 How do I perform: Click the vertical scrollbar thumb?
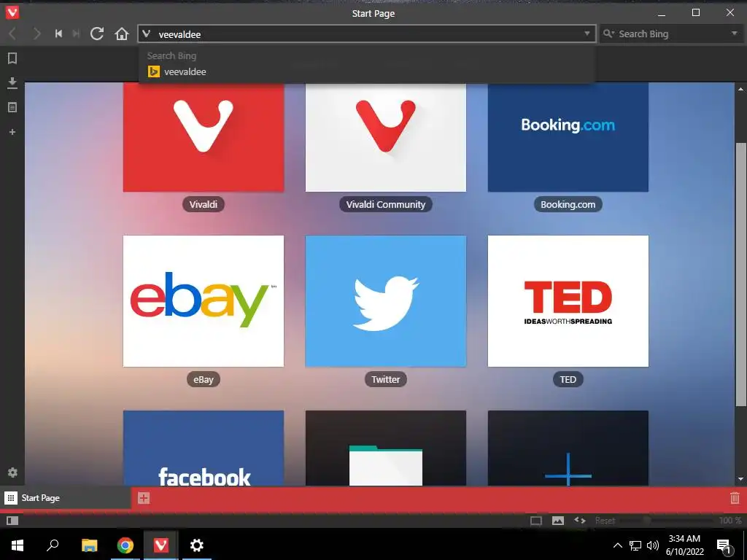741,275
